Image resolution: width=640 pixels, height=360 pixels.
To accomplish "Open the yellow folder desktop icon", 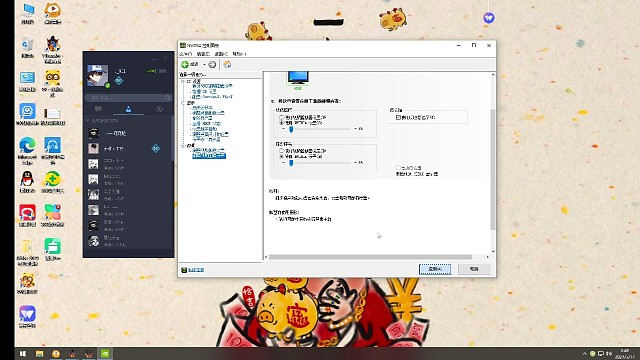I will tap(27, 252).
